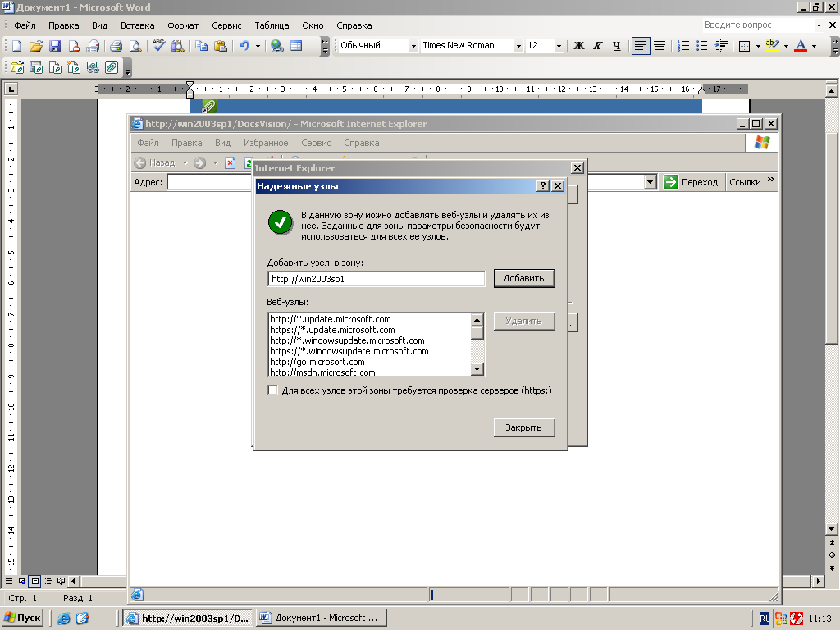
Task: Click the tab type selector on ruler
Action: tap(11, 89)
